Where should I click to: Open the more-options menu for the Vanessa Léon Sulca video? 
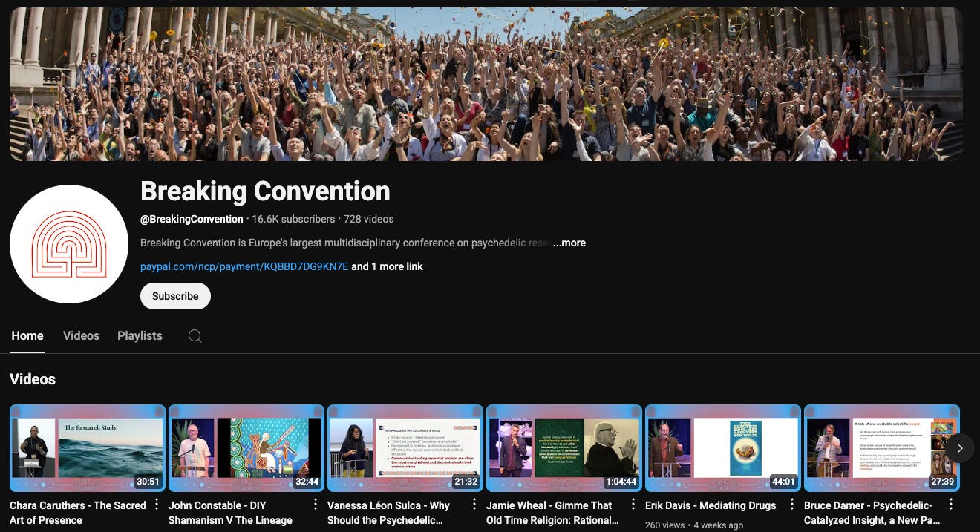pyautogui.click(x=474, y=505)
